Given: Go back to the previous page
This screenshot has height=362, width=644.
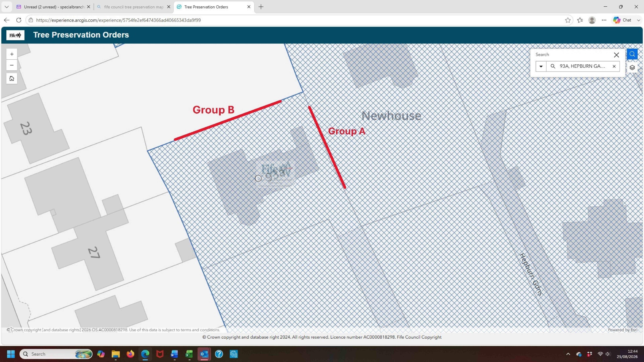Looking at the screenshot, I should coord(7,20).
